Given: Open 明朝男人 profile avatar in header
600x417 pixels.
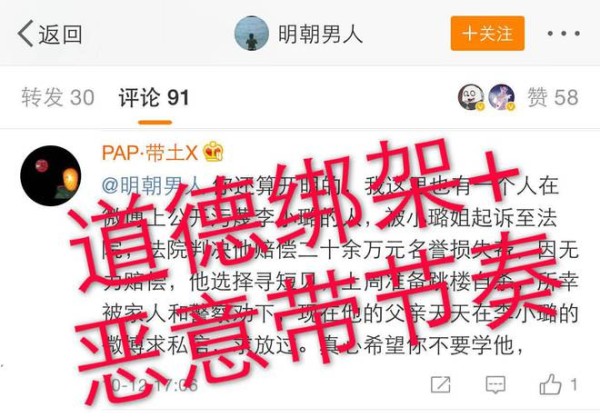Looking at the screenshot, I should (251, 33).
